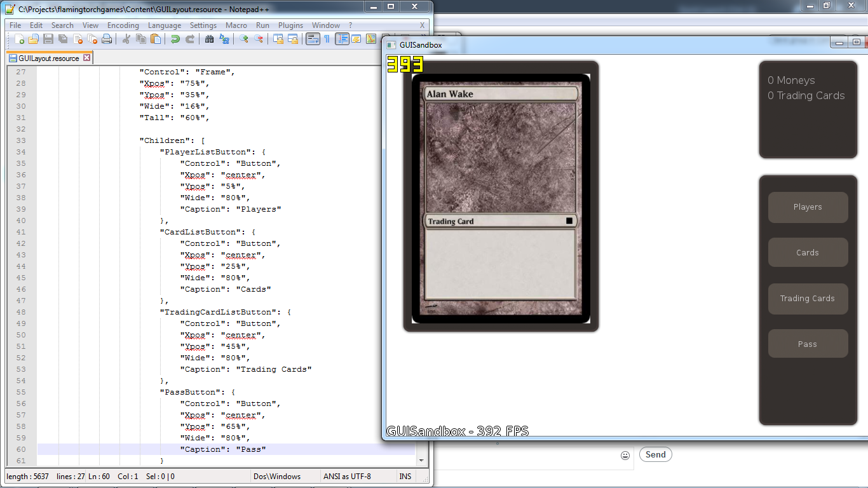
Task: Click the Cards button in GUISandbox
Action: [808, 253]
